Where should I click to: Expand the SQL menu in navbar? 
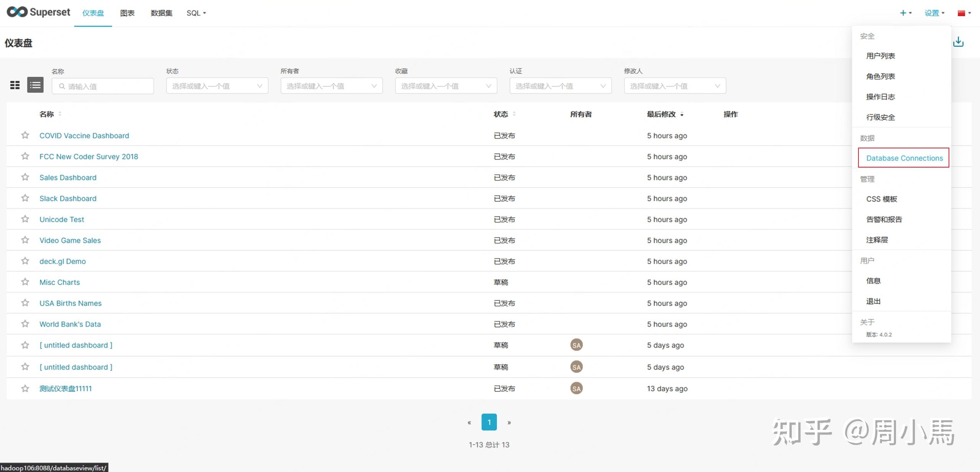196,13
